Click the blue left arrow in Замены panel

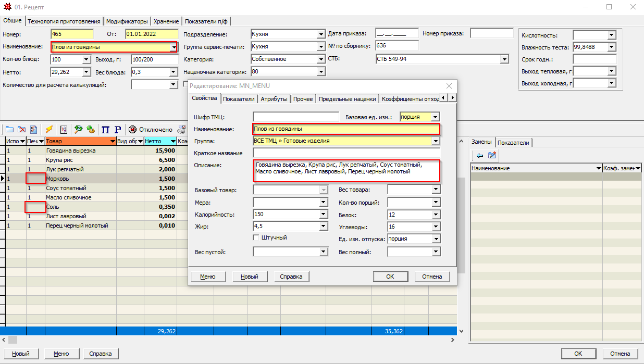tap(480, 155)
